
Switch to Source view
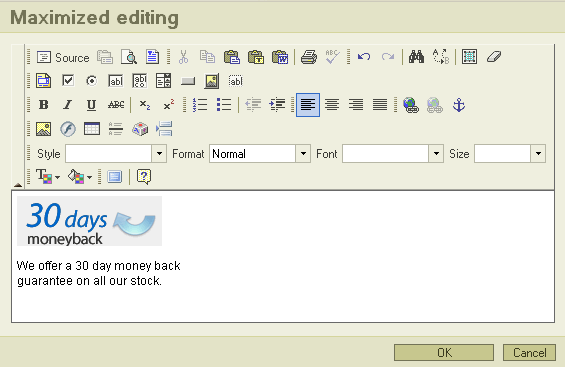63,57
